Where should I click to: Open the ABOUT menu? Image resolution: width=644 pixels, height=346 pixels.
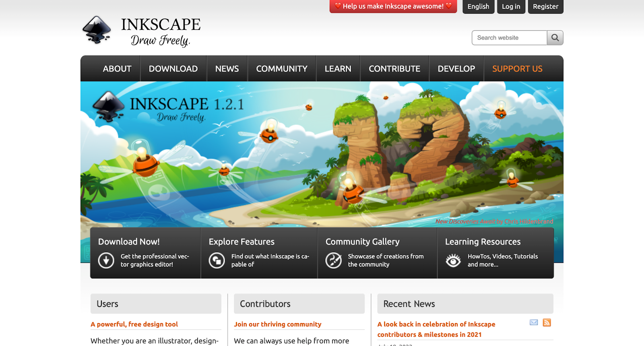click(x=117, y=69)
